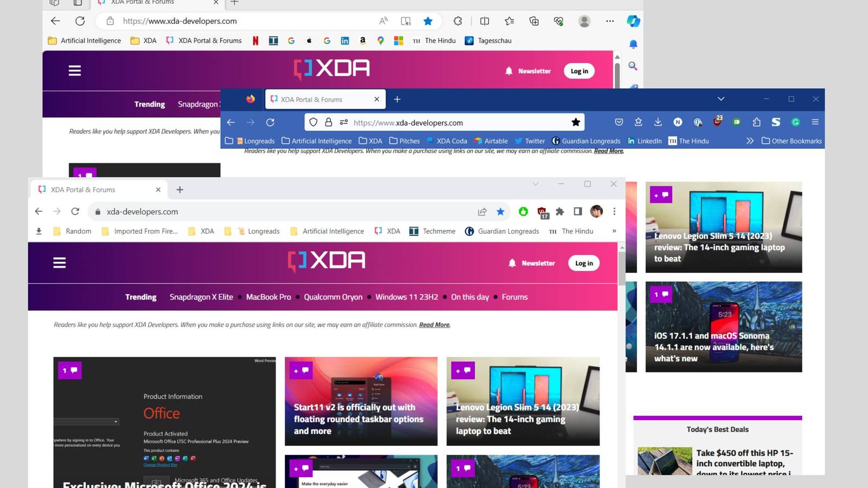Click Firefox reload button
868x488 pixels.
pyautogui.click(x=270, y=123)
